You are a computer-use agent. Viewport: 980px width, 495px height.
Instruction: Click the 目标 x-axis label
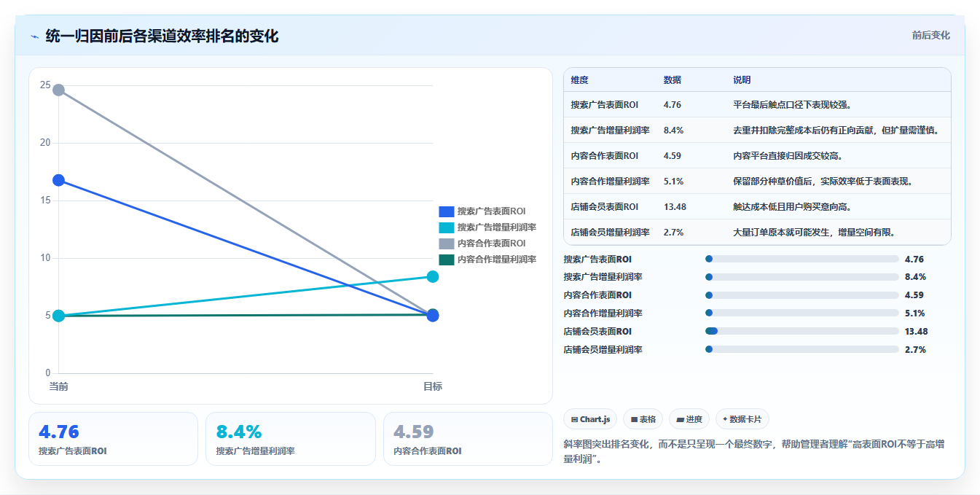[x=433, y=386]
